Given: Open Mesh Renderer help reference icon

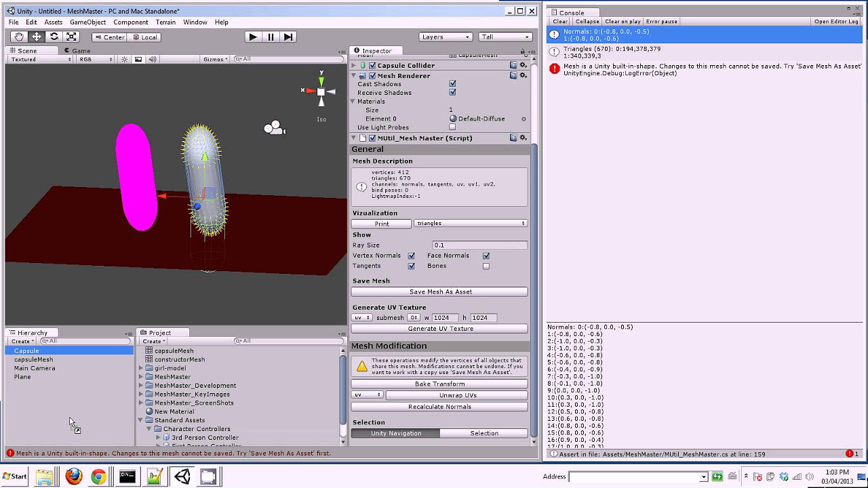Looking at the screenshot, I should 513,76.
